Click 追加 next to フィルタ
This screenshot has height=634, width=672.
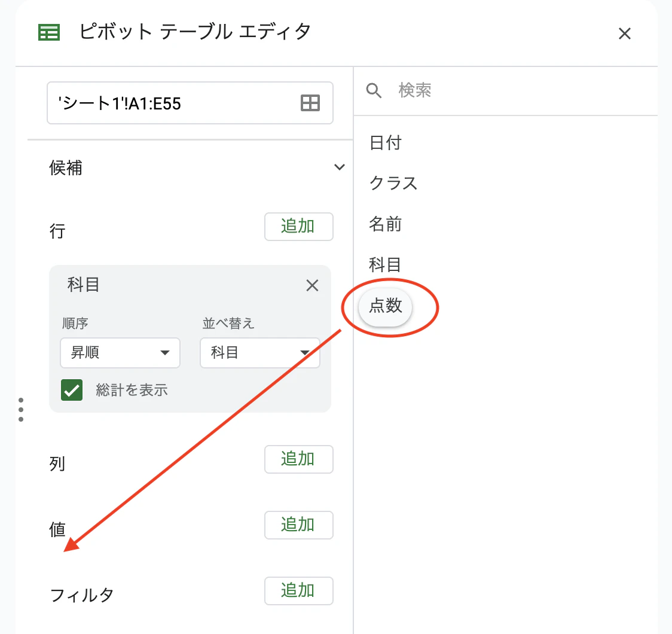[x=298, y=591]
